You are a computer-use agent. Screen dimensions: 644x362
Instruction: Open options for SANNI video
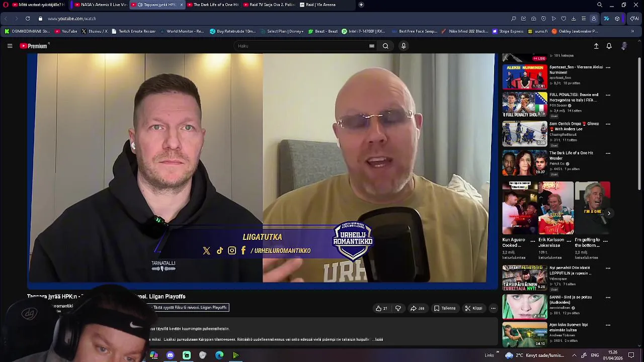tap(608, 298)
